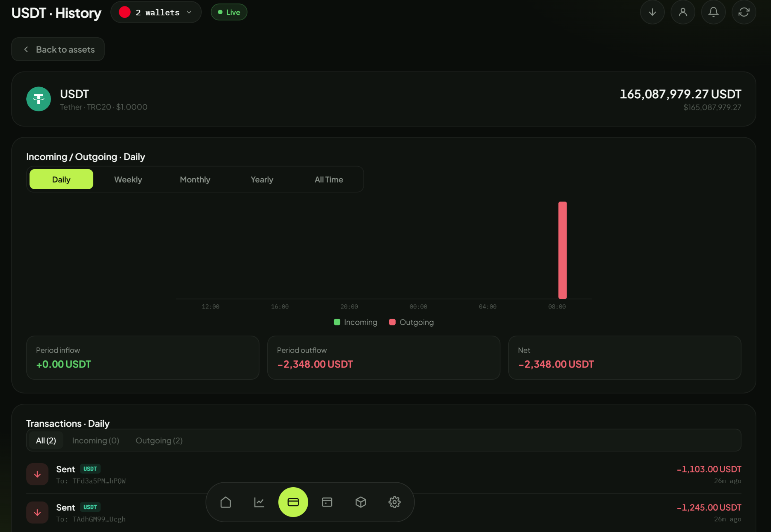Click the red wallet avatar dot
This screenshot has width=771, height=532.
125,12
